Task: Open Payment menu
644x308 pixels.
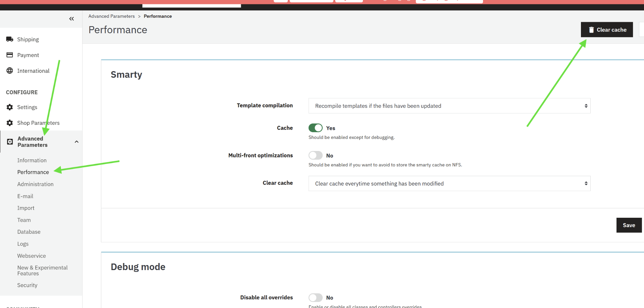Action: [28, 55]
